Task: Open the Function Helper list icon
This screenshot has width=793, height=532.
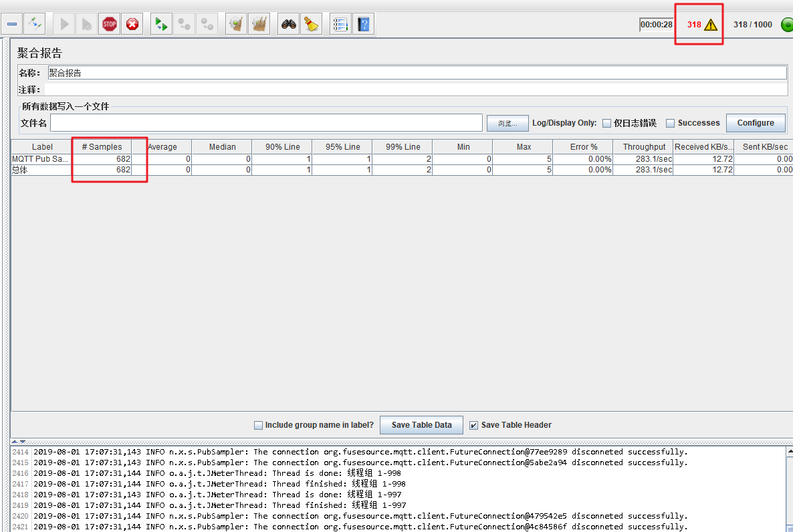Action: click(x=340, y=24)
